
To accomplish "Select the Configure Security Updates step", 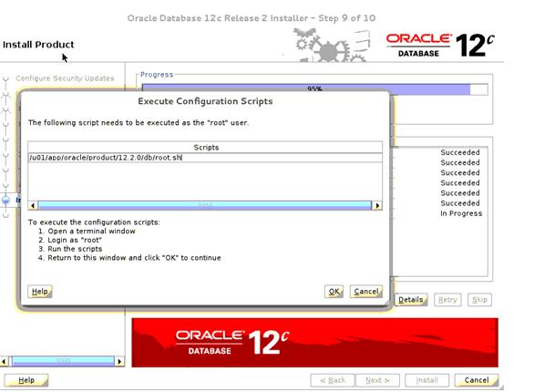I will point(65,78).
